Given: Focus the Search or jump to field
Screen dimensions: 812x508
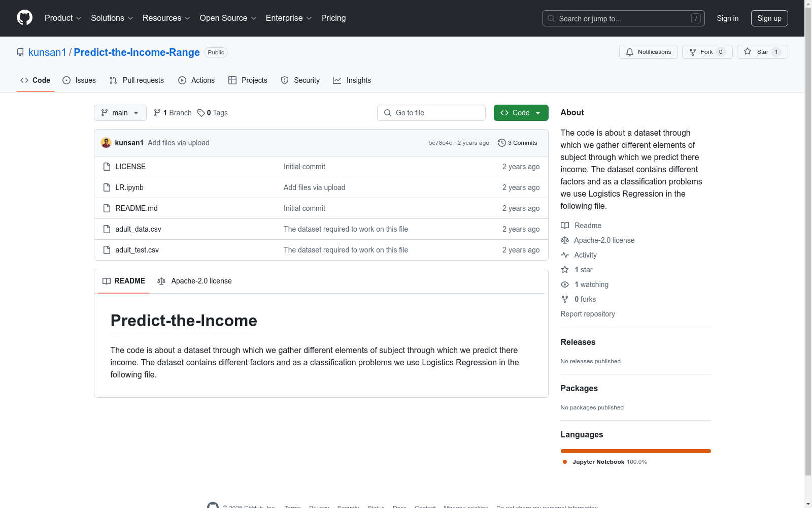Looking at the screenshot, I should (623, 18).
